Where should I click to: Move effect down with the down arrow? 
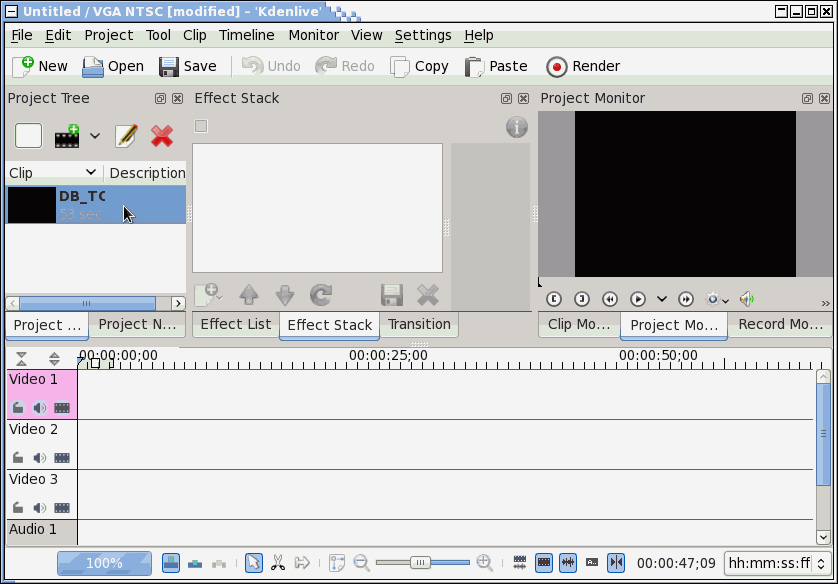(x=285, y=295)
